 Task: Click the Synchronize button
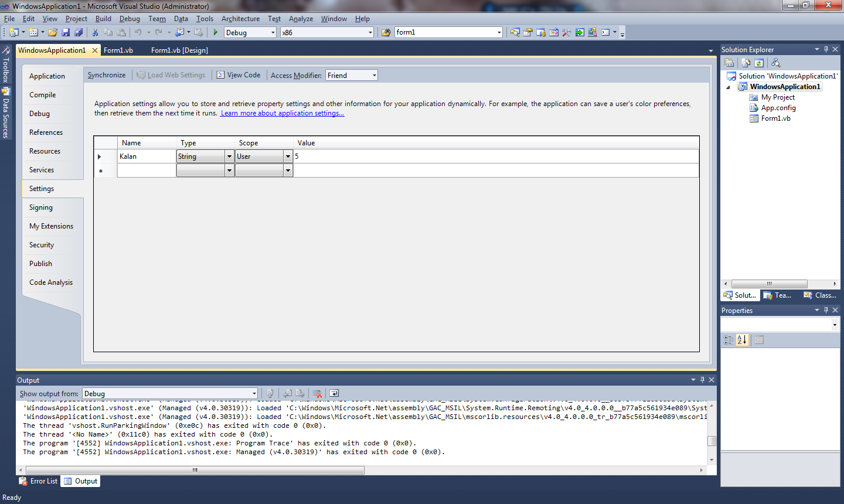click(x=107, y=75)
